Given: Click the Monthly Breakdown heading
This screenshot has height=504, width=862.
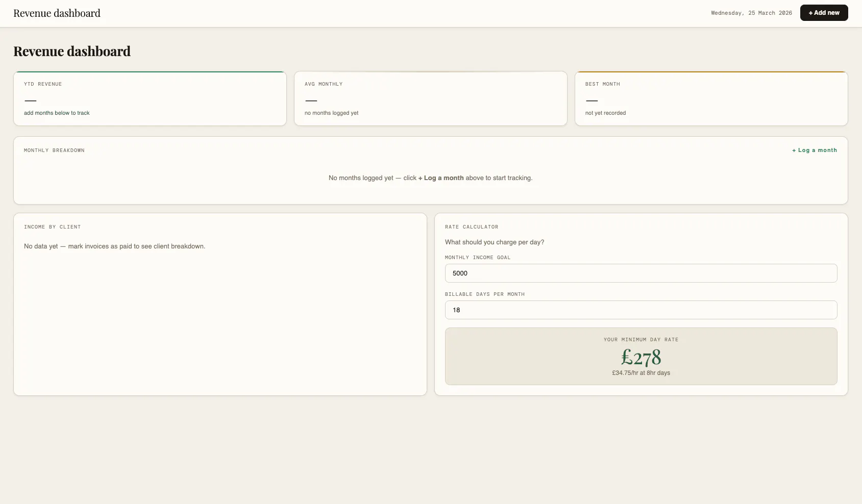Looking at the screenshot, I should [x=54, y=150].
